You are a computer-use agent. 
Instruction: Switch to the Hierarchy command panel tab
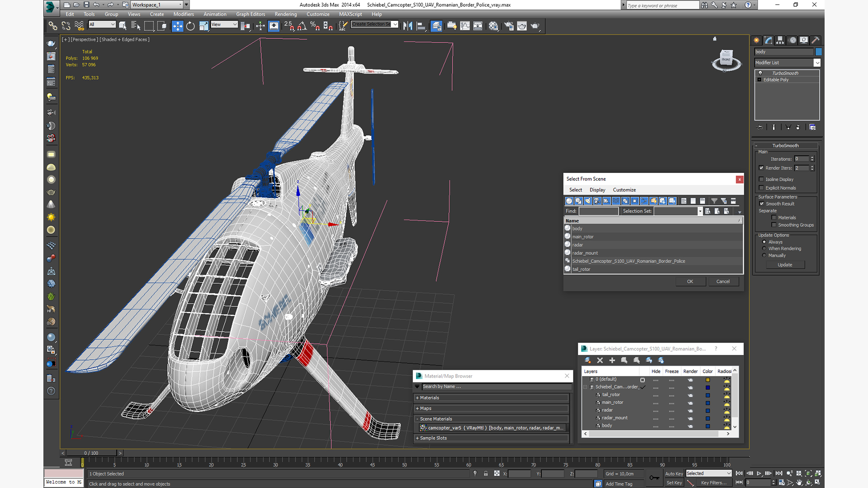tap(780, 40)
